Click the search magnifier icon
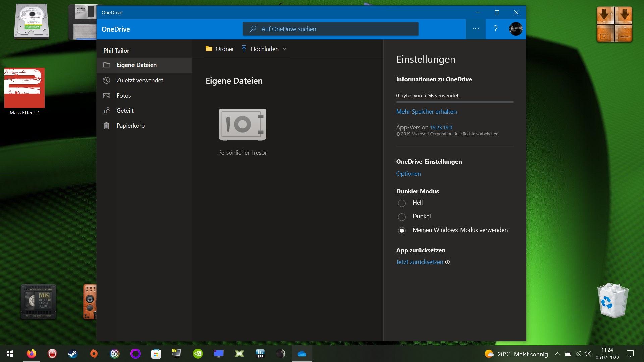This screenshot has width=644, height=362. coord(253,29)
